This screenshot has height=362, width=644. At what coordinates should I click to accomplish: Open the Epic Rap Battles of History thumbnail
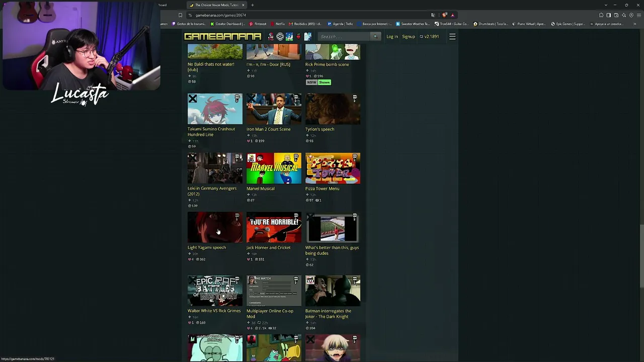(x=215, y=291)
